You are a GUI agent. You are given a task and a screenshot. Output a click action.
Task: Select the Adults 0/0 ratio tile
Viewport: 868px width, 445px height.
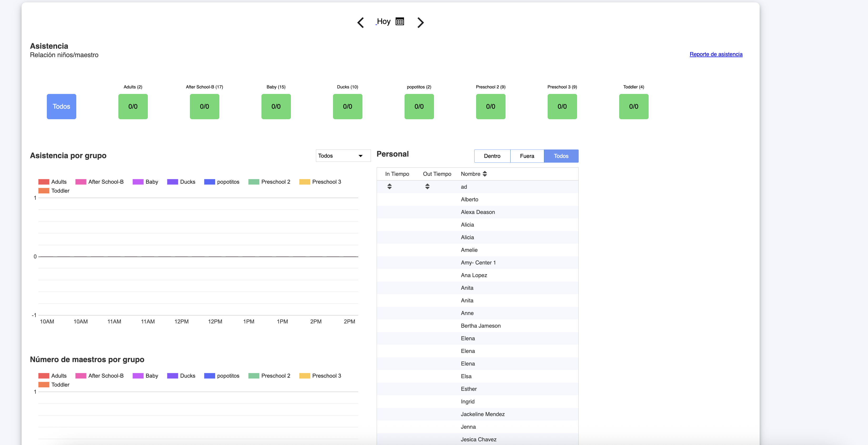(x=133, y=107)
